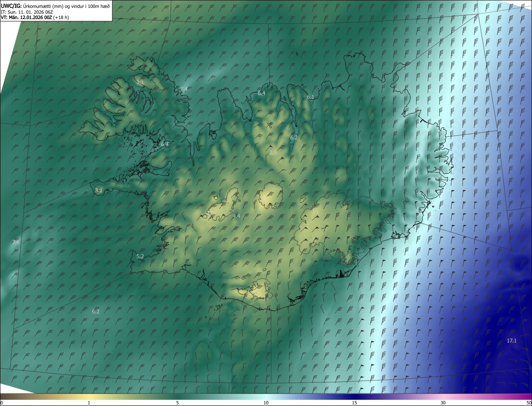Click the 7.6 value near the western map edge

(x=16, y=242)
